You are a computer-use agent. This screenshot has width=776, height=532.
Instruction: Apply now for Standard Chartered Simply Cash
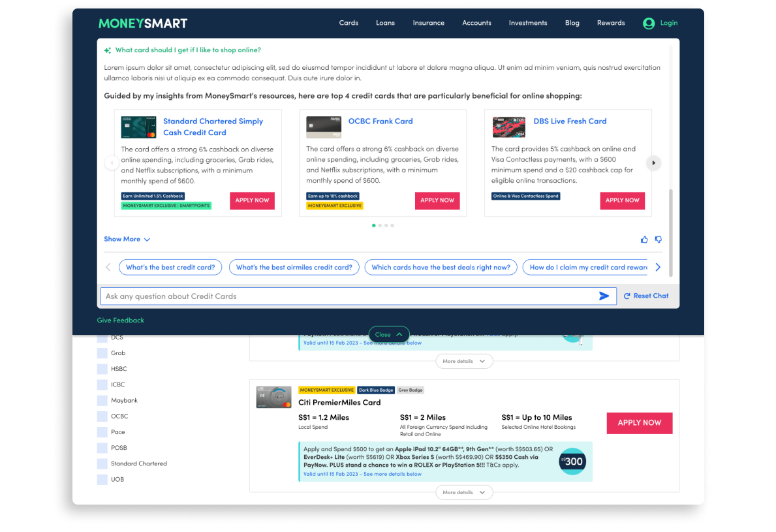(x=253, y=200)
